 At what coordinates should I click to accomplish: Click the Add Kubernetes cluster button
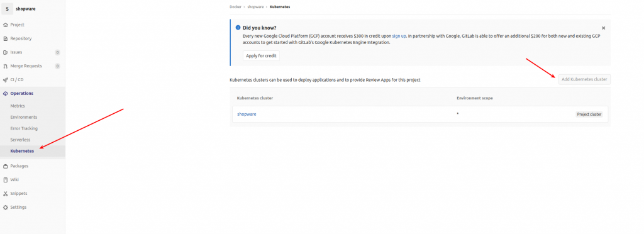[584, 80]
